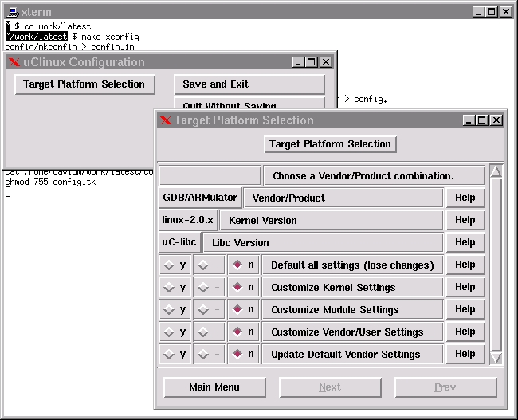Select n for 'Default all settings (lose changes)'
This screenshot has height=420, width=518.
(244, 265)
